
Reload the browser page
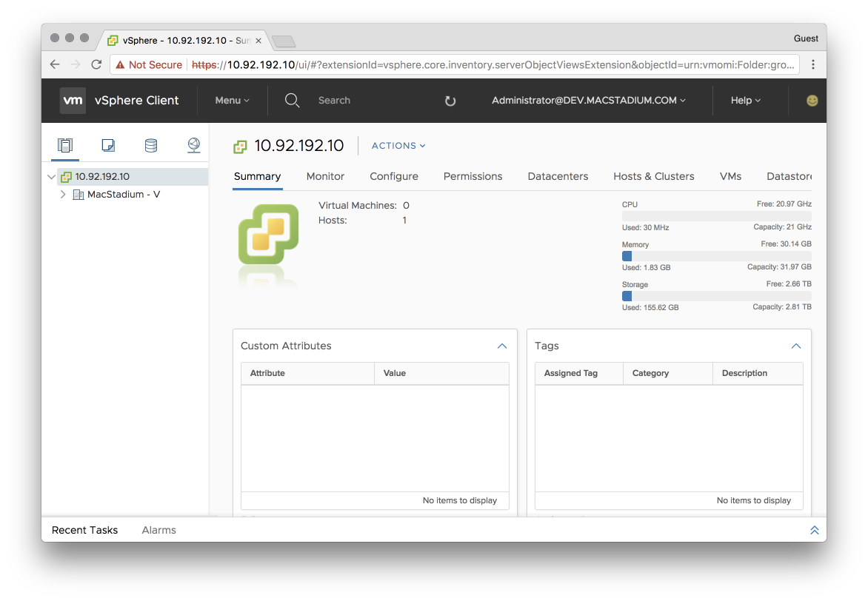96,64
